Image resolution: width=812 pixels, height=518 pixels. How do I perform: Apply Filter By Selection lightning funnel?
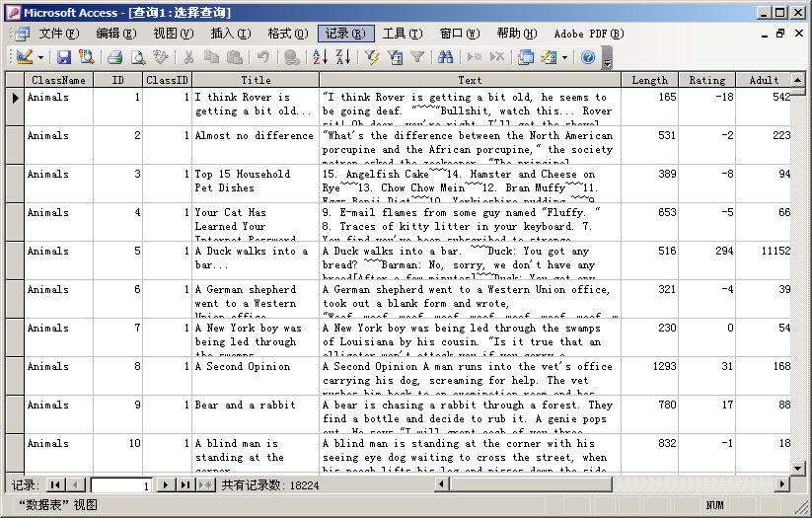[372, 57]
